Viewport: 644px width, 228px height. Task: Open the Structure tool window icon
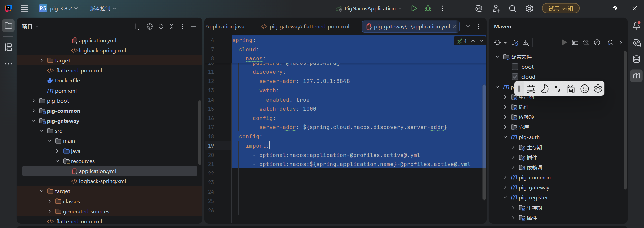pos(8,47)
